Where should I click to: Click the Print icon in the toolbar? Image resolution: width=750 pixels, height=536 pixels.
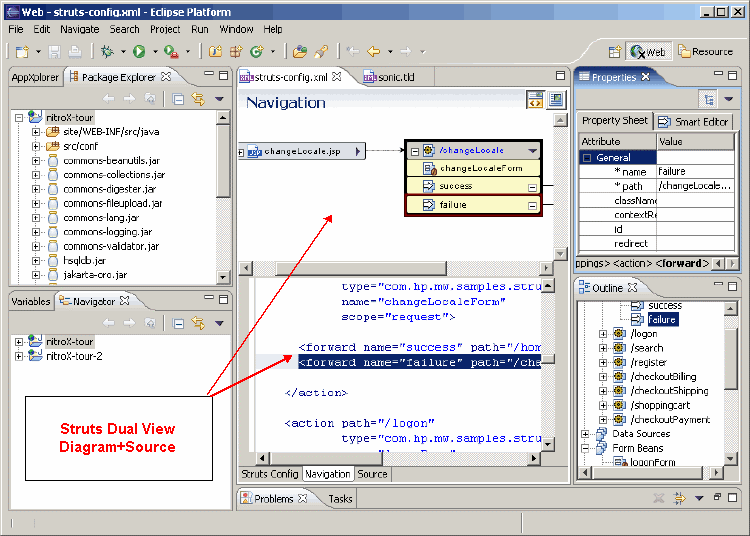coord(75,51)
